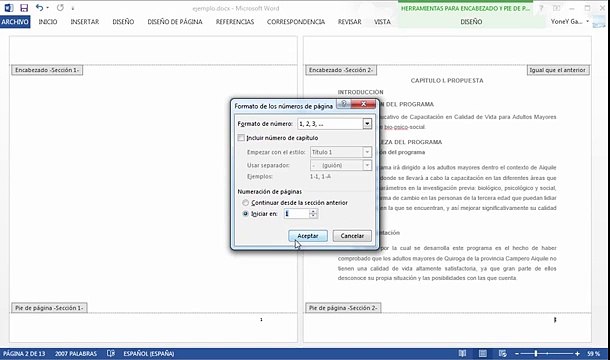Click the 59 % zoom level

[594, 354]
